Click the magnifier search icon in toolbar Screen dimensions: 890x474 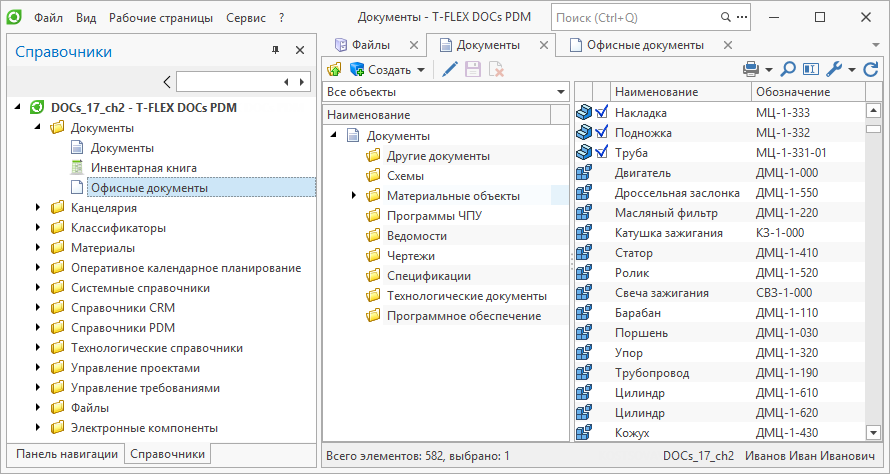[788, 70]
